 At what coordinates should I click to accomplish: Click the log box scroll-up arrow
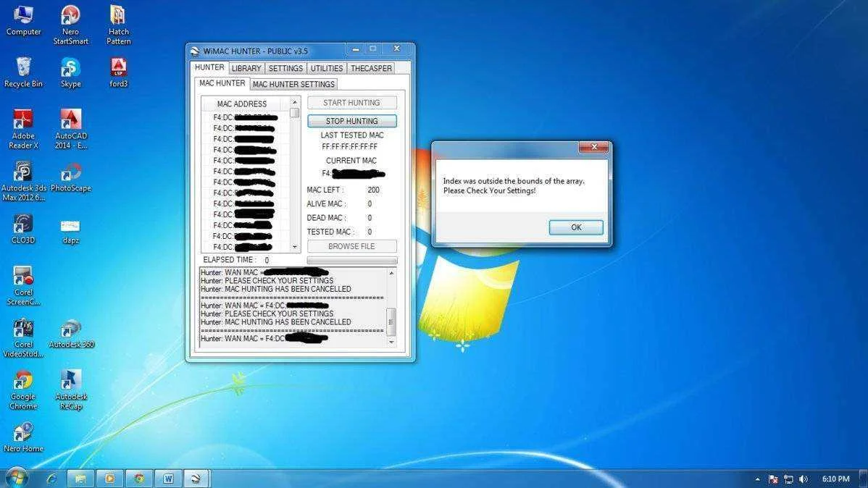click(391, 274)
